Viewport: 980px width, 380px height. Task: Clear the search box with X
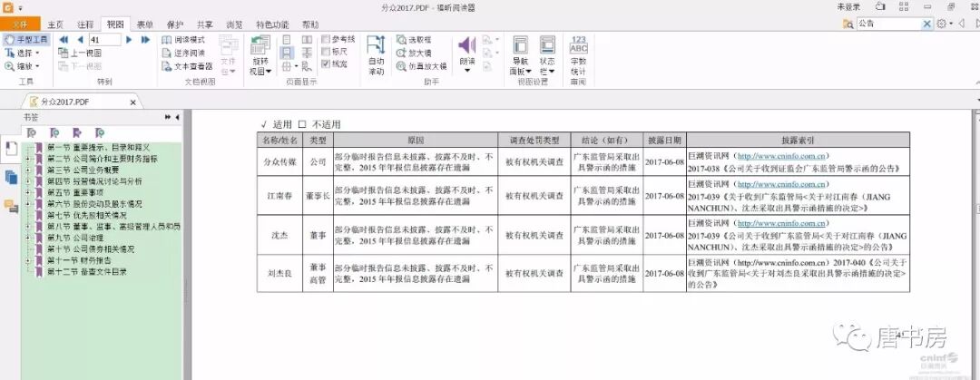point(927,24)
